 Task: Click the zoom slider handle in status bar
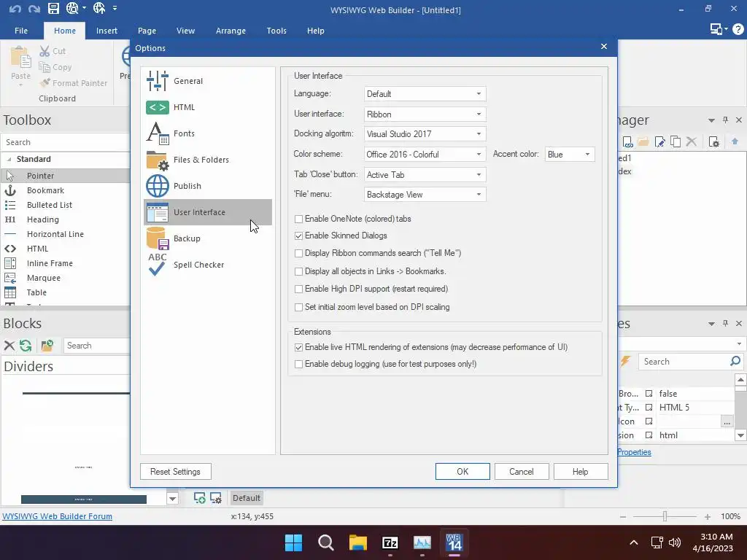coord(665,516)
